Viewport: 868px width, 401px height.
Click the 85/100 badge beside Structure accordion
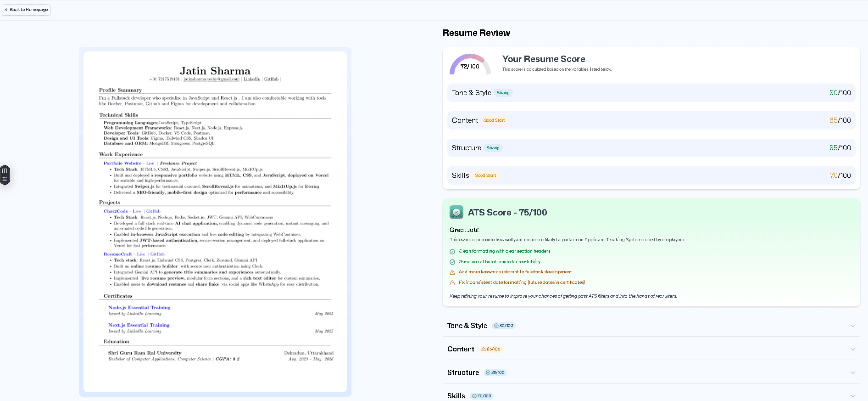tap(495, 373)
